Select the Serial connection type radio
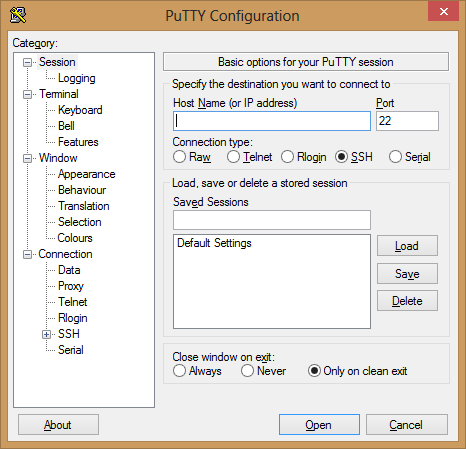 395,157
